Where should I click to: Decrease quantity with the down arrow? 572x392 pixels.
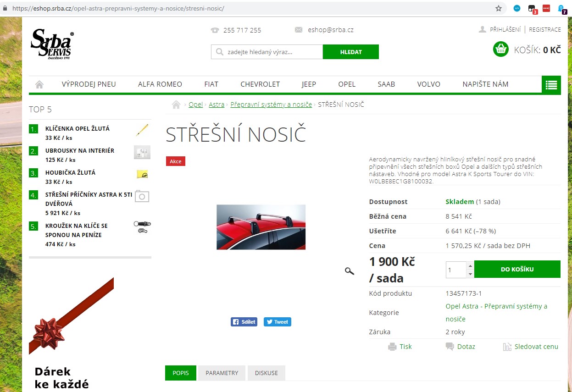tap(470, 274)
